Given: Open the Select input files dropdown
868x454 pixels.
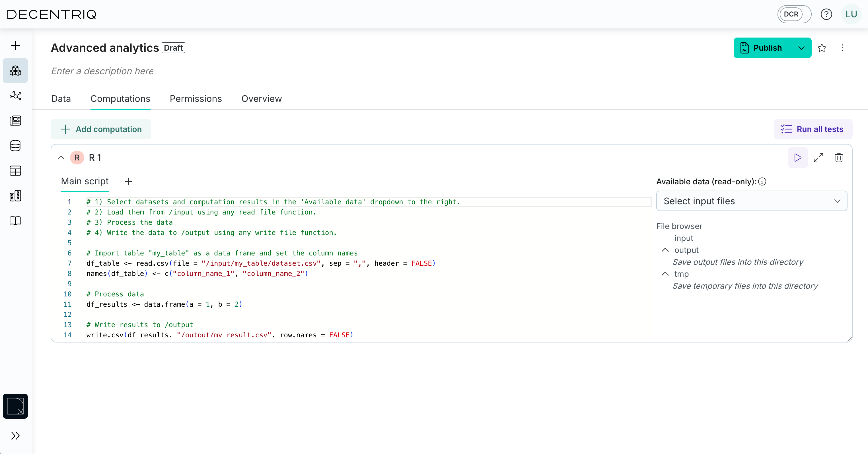Looking at the screenshot, I should coord(752,201).
